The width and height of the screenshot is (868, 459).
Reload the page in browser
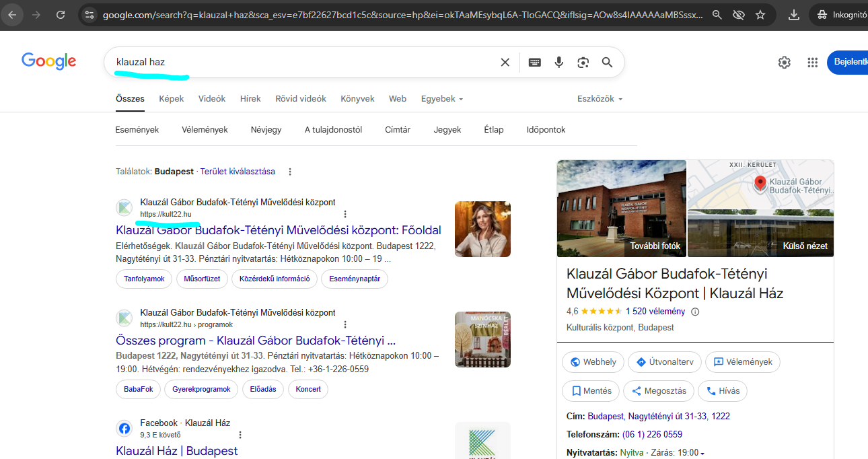point(61,15)
